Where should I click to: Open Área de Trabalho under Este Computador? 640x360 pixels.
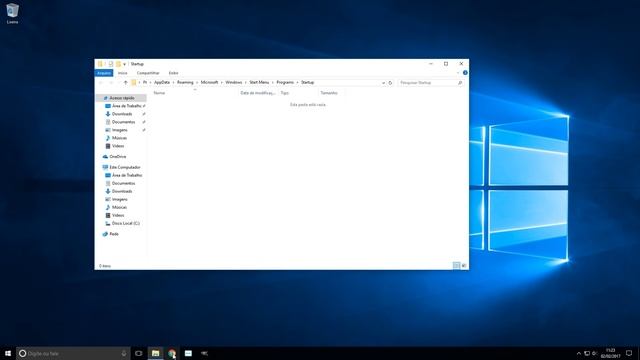(x=127, y=175)
